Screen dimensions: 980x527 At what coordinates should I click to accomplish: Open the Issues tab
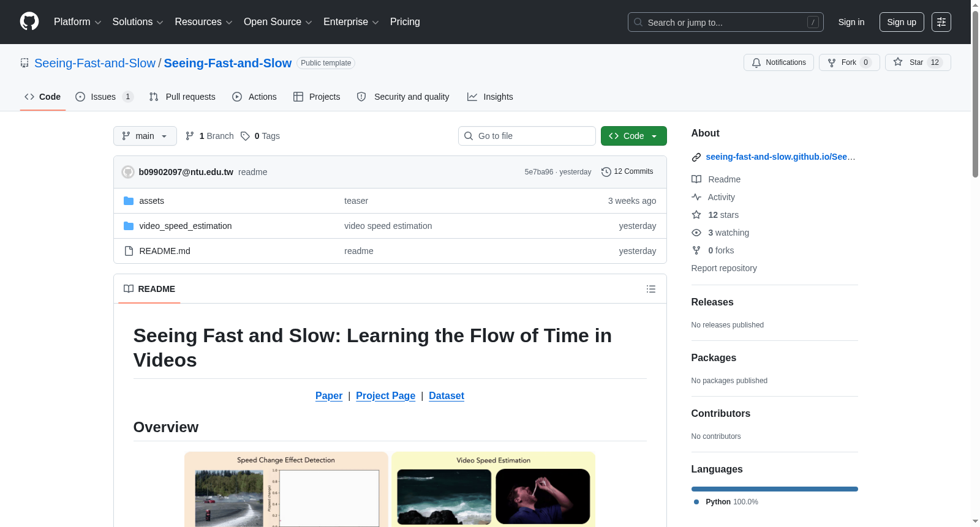pos(104,97)
